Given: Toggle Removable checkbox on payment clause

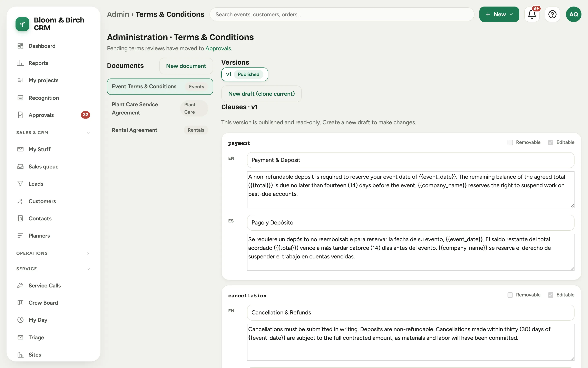Looking at the screenshot, I should click(x=510, y=142).
